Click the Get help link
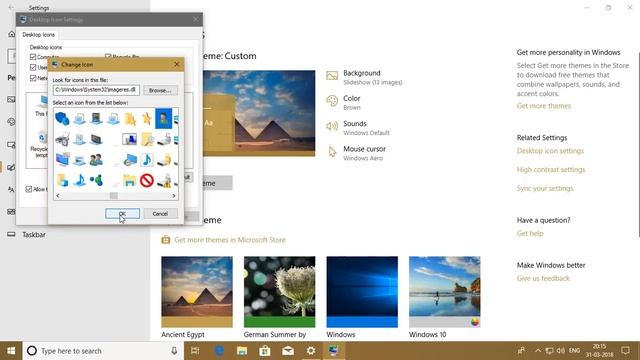 (x=530, y=233)
